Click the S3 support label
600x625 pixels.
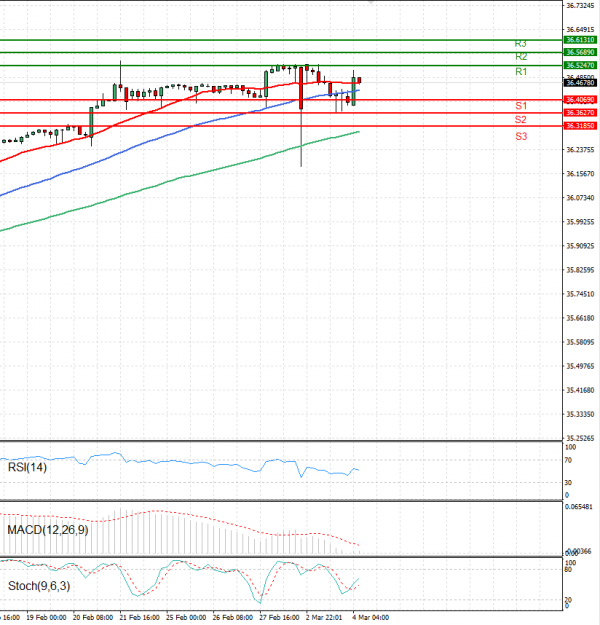coord(521,136)
